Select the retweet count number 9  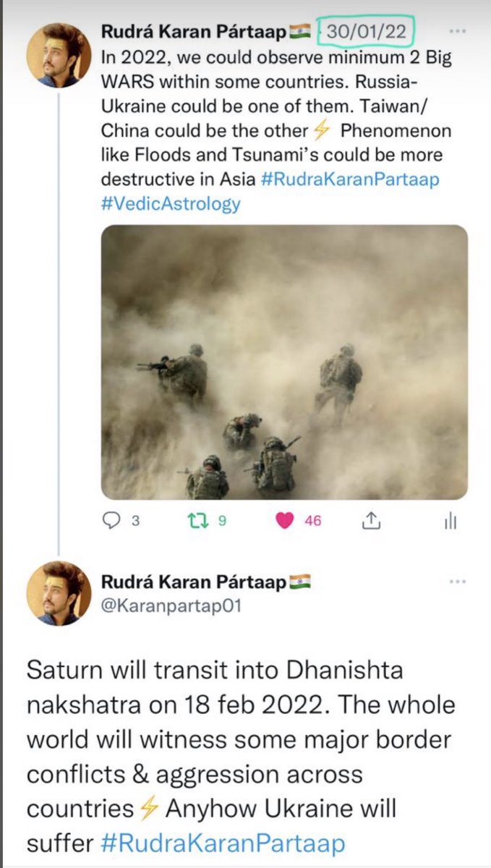[223, 521]
